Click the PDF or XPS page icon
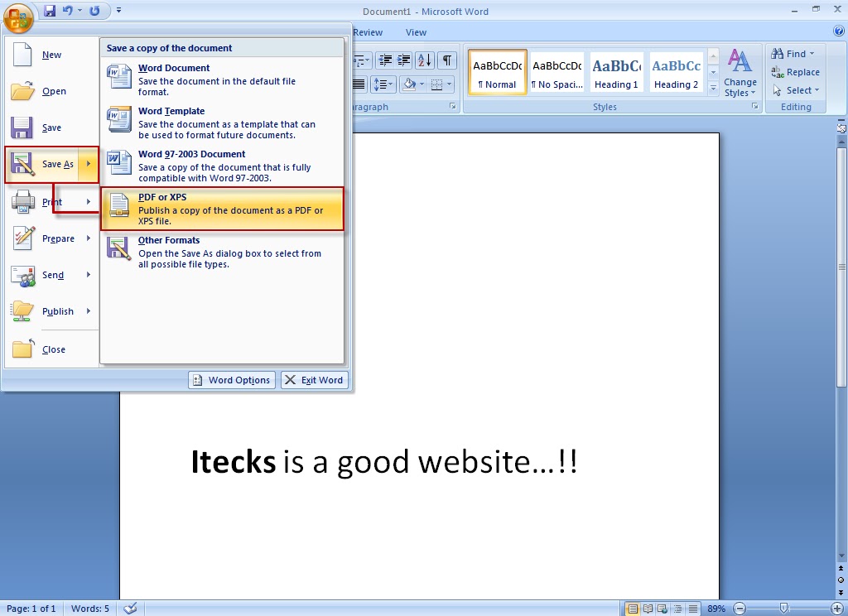848x616 pixels. 119,205
